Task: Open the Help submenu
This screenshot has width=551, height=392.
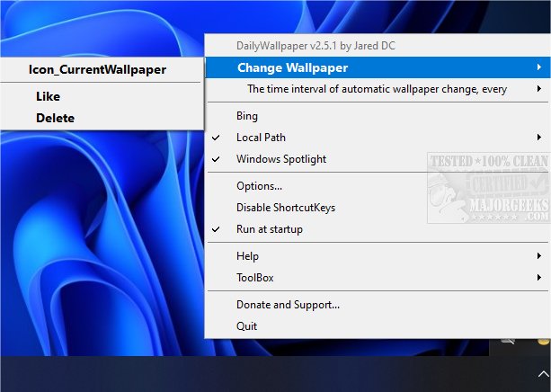Action: (378, 256)
